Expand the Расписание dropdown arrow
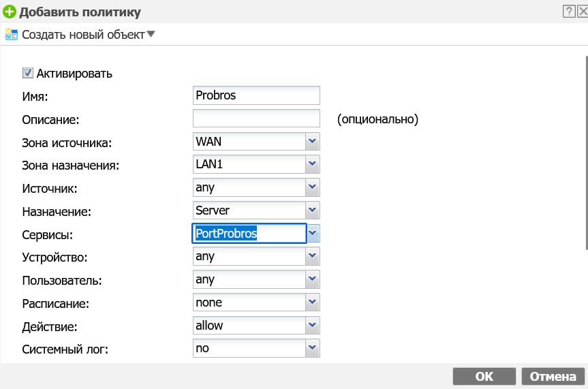The width and height of the screenshot is (588, 389). (x=312, y=302)
